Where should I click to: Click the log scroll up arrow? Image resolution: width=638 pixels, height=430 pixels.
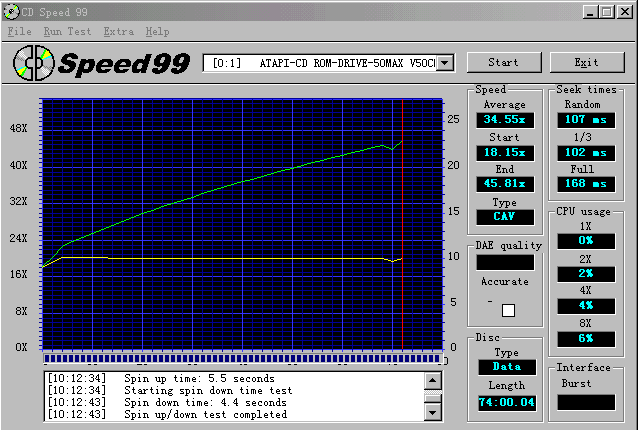pos(433,379)
